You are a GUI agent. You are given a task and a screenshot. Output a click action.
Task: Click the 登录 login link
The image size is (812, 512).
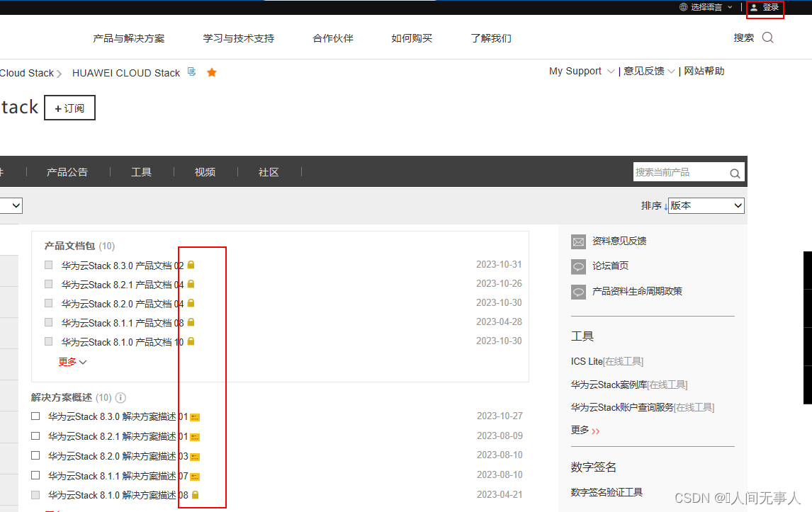click(x=771, y=7)
